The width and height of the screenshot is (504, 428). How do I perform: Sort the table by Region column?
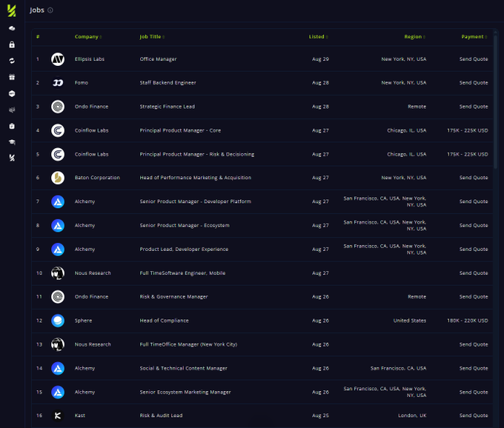click(x=414, y=36)
